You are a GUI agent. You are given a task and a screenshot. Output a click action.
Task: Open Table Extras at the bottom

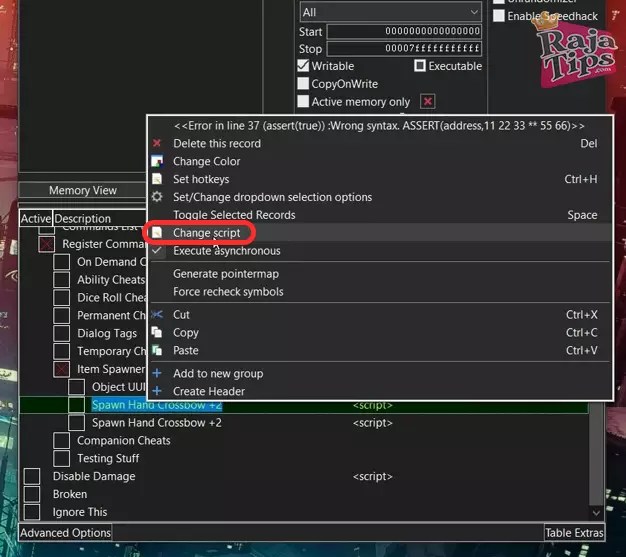574,533
